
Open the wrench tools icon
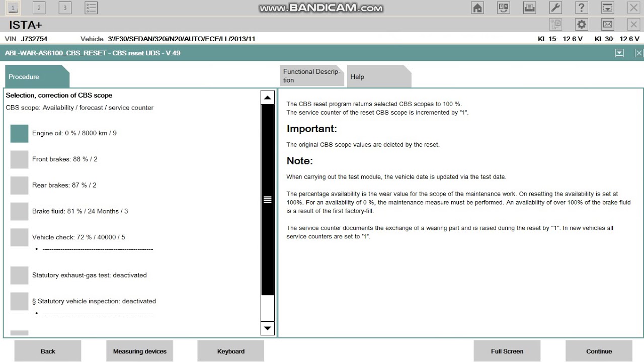point(556,8)
